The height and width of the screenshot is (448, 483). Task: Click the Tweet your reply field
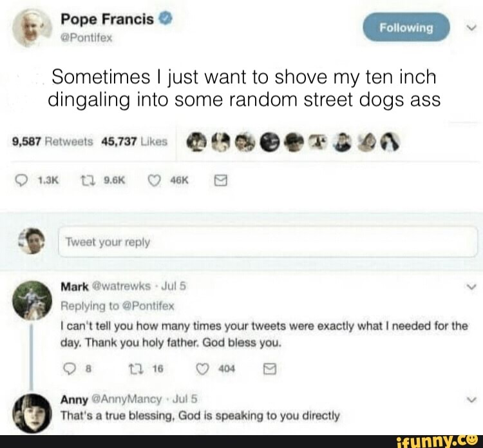pos(268,242)
